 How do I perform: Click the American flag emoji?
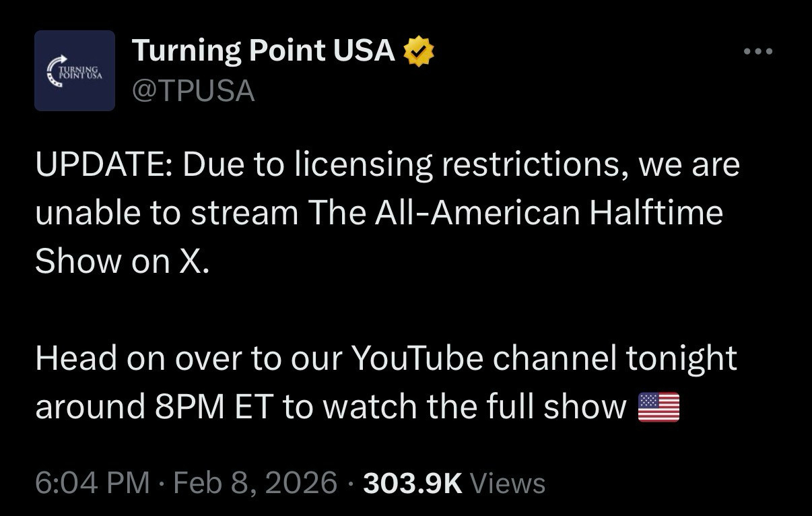658,408
